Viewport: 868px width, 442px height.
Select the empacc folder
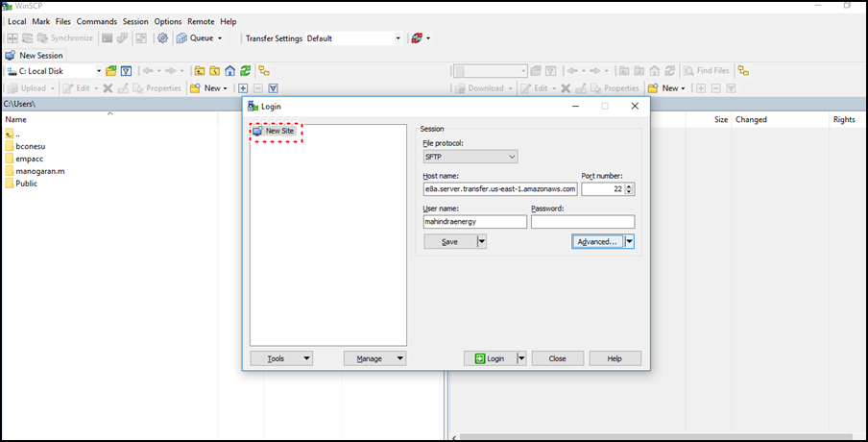(24, 159)
